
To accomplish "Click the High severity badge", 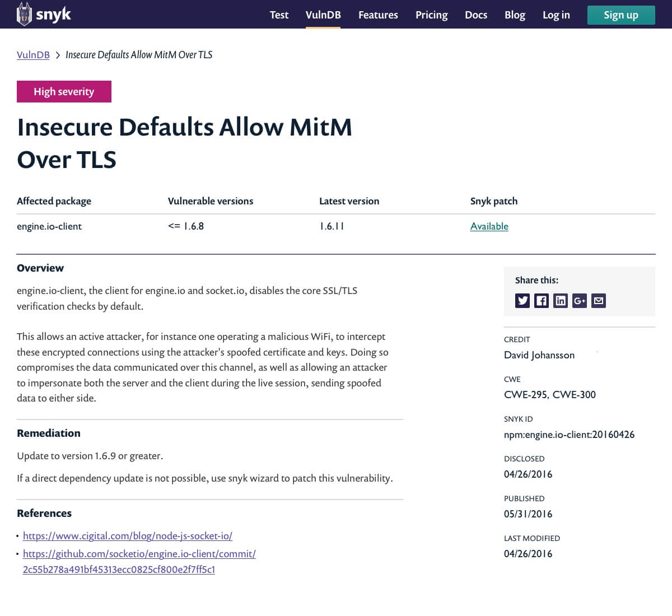I will tap(64, 92).
